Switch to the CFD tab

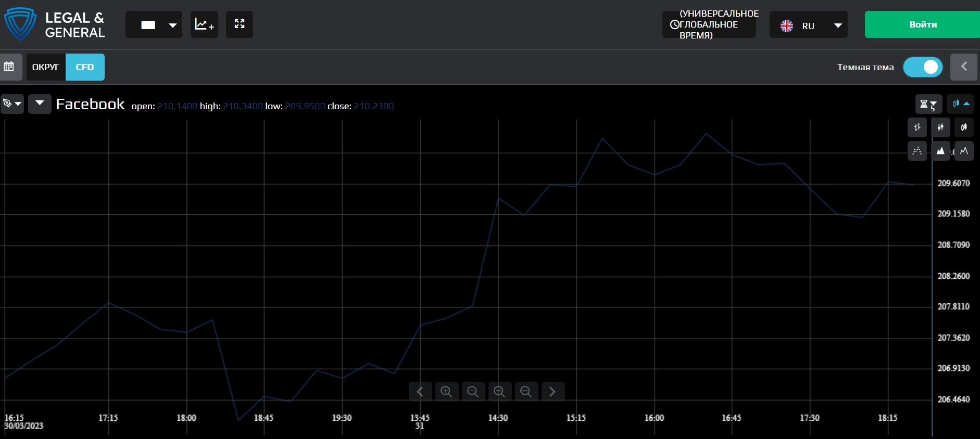[x=85, y=67]
